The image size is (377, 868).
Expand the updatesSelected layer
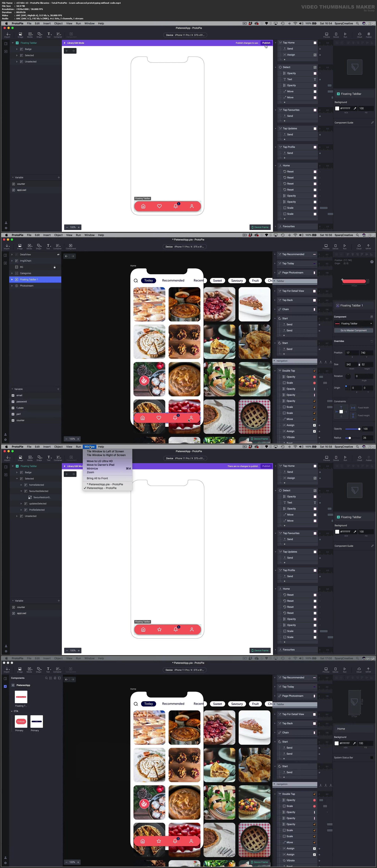tap(21, 504)
